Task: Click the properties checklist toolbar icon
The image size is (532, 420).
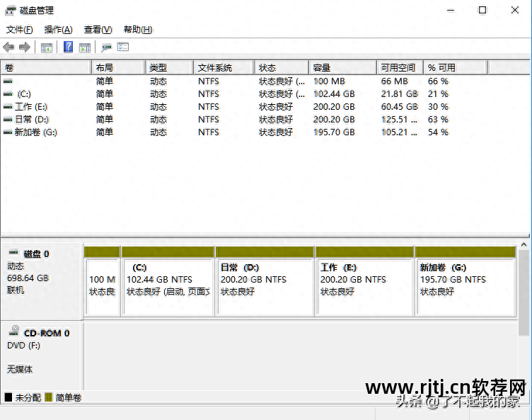Action: point(123,47)
